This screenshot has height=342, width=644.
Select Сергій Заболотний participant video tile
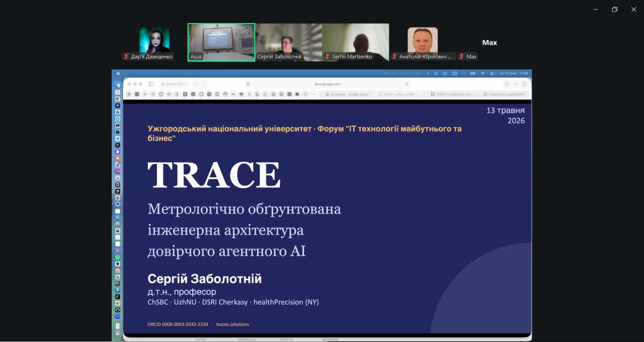click(x=288, y=43)
